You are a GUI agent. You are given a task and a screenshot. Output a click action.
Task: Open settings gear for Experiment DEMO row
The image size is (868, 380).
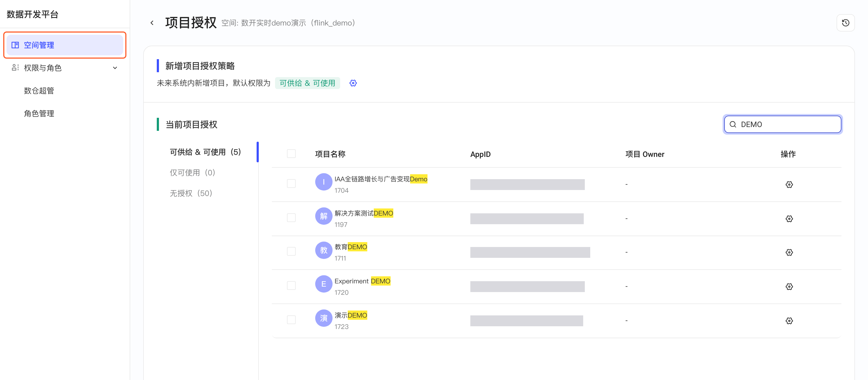coord(789,287)
